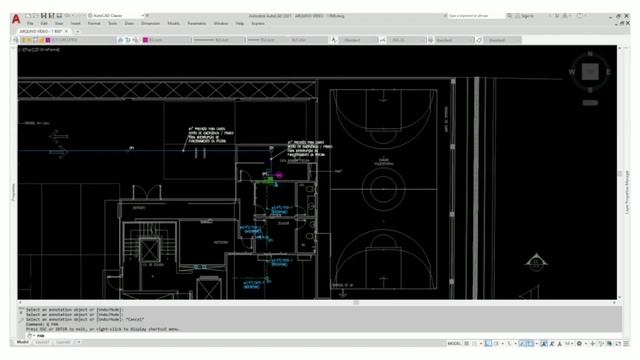Click the N direction on ViewCube compass
640x360 pixels.
(x=590, y=54)
